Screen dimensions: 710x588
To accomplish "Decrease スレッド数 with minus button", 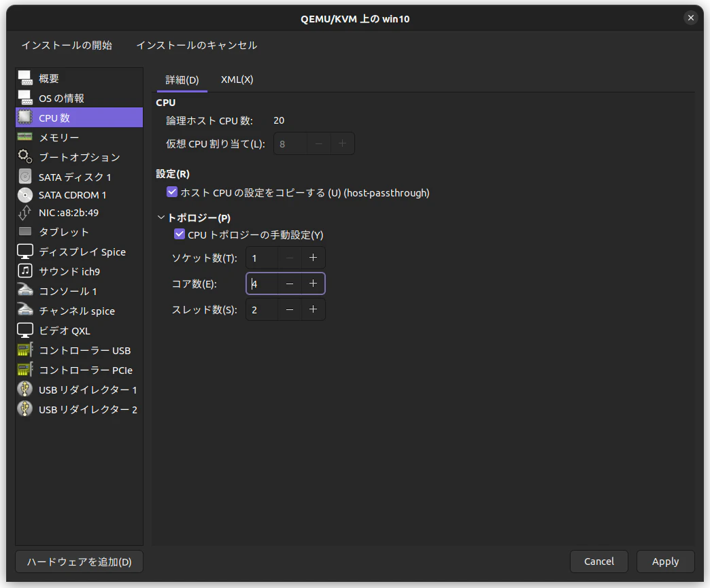I will [x=290, y=309].
